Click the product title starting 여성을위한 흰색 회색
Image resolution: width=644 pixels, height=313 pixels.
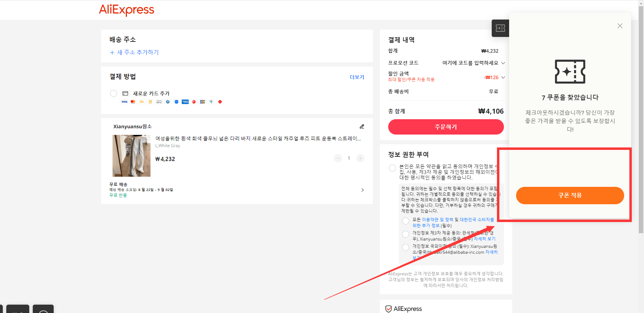[x=258, y=138]
